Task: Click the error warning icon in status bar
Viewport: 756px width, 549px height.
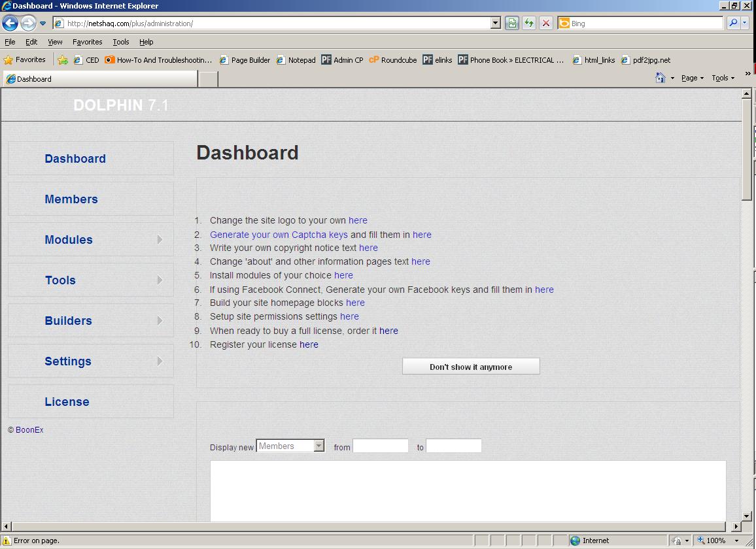Action: coord(7,541)
